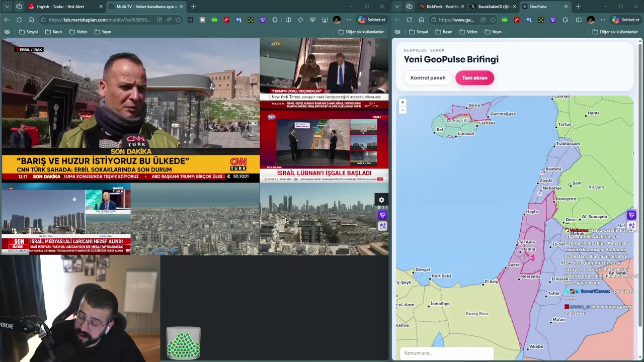The width and height of the screenshot is (644, 362).
Task: Click Sohbet et Copilot button in GeoPulse window
Action: point(625,20)
